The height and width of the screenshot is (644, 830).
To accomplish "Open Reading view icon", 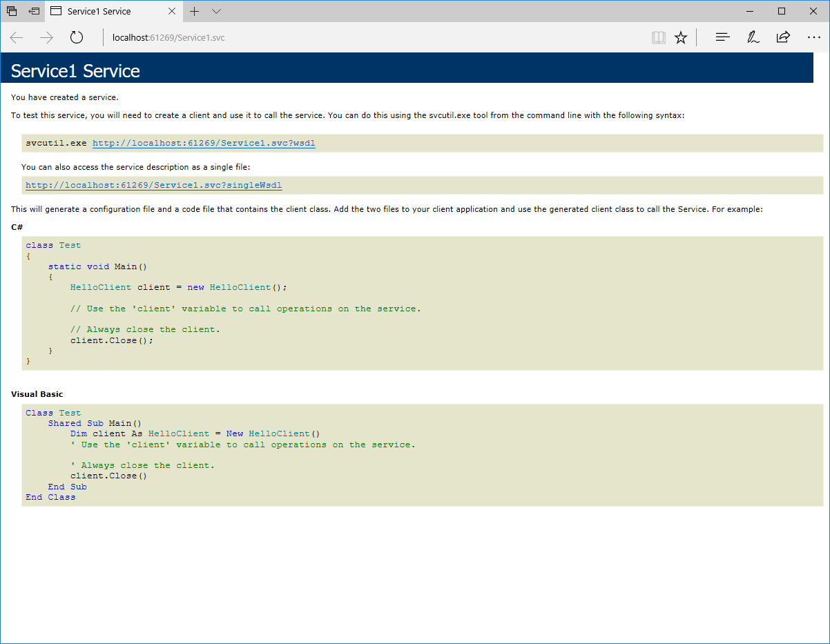I will click(659, 37).
